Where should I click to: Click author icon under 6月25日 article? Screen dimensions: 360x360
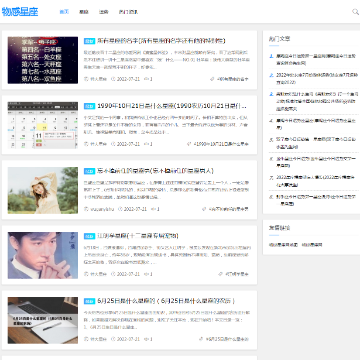[86, 339]
